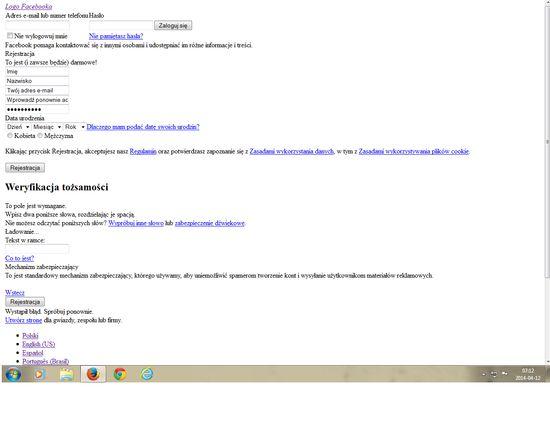The height and width of the screenshot is (440, 550).
Task: Choose the Español language link
Action: click(33, 353)
